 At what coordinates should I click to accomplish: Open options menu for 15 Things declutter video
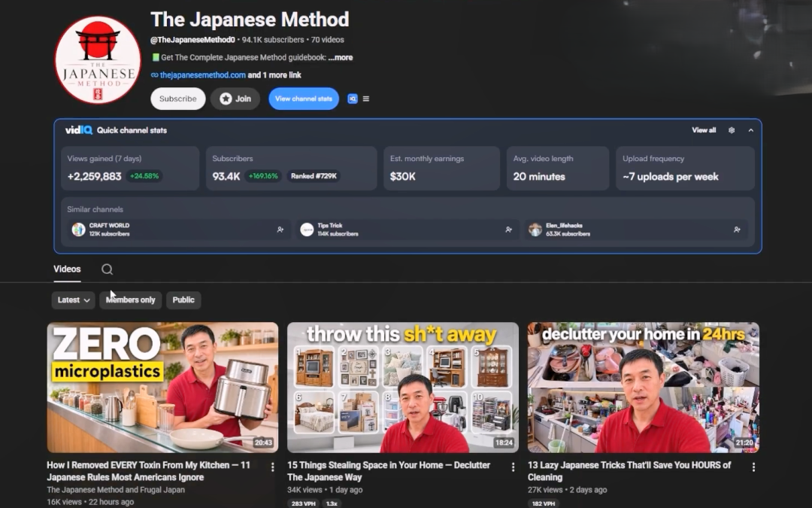coord(513,467)
